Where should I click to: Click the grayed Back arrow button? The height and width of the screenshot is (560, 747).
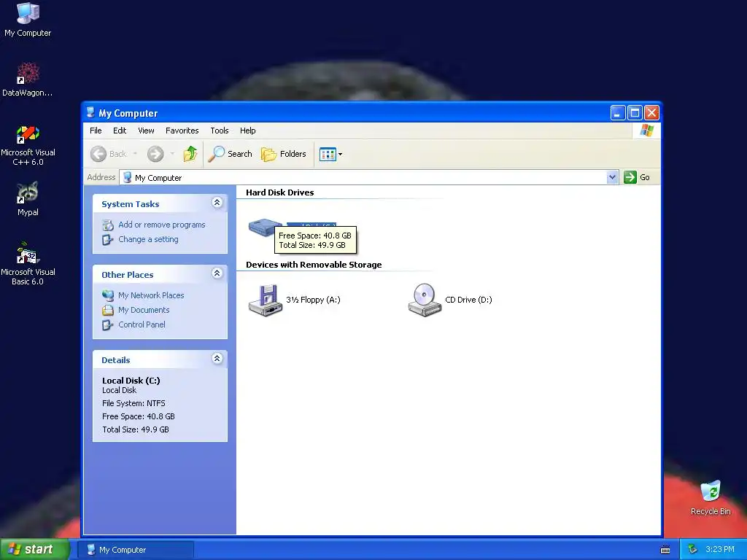click(x=109, y=154)
